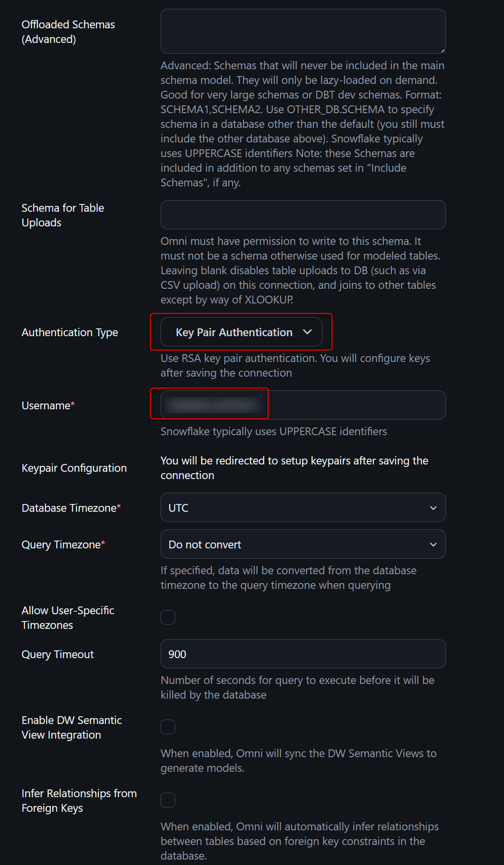
Task: Click the "Schema for Table Uploads" label
Action: click(x=63, y=215)
